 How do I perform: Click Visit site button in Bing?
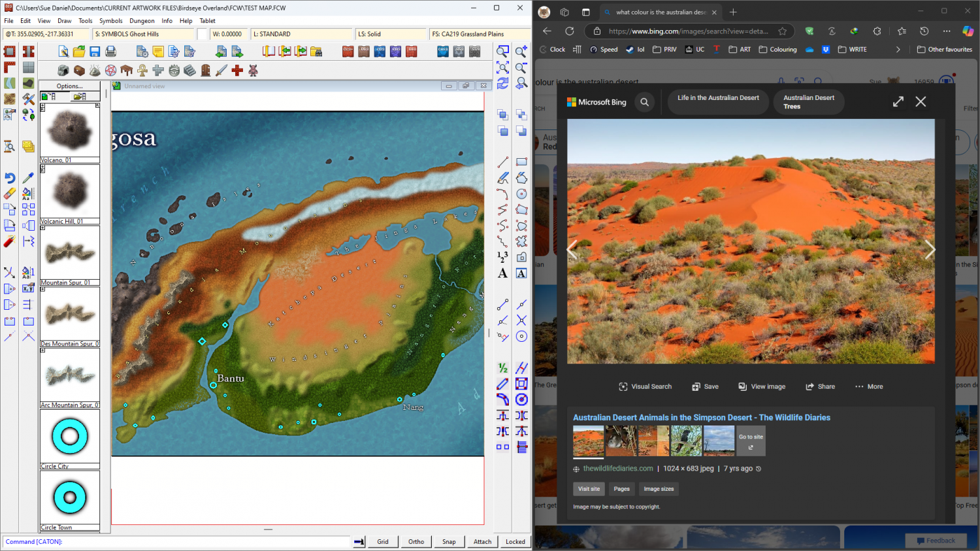click(x=589, y=489)
